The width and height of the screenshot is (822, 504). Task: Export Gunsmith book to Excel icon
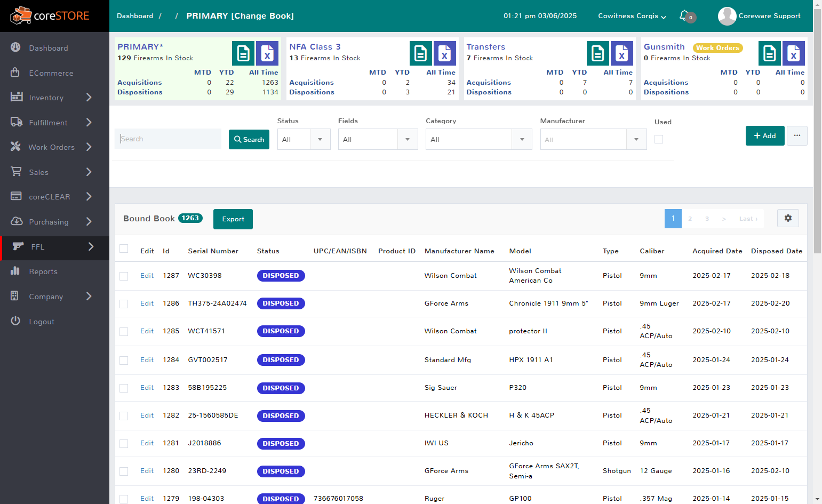point(794,53)
